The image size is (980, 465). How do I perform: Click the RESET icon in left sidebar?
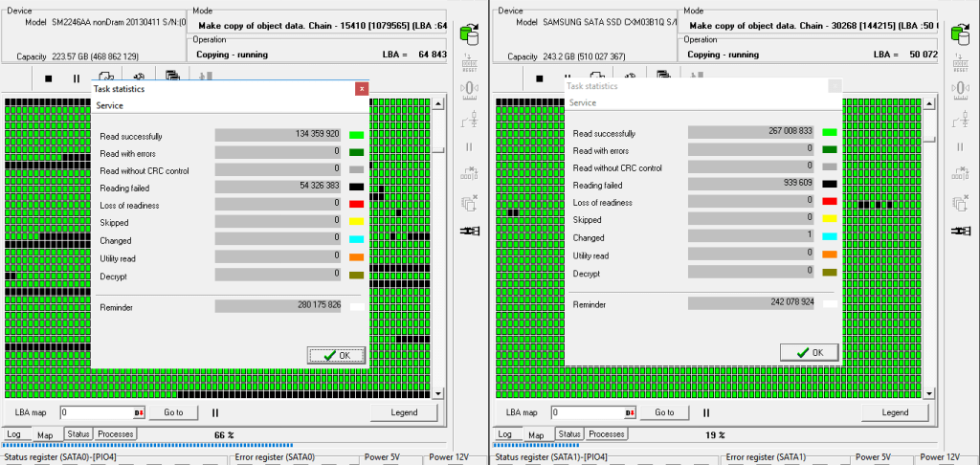coord(469,63)
